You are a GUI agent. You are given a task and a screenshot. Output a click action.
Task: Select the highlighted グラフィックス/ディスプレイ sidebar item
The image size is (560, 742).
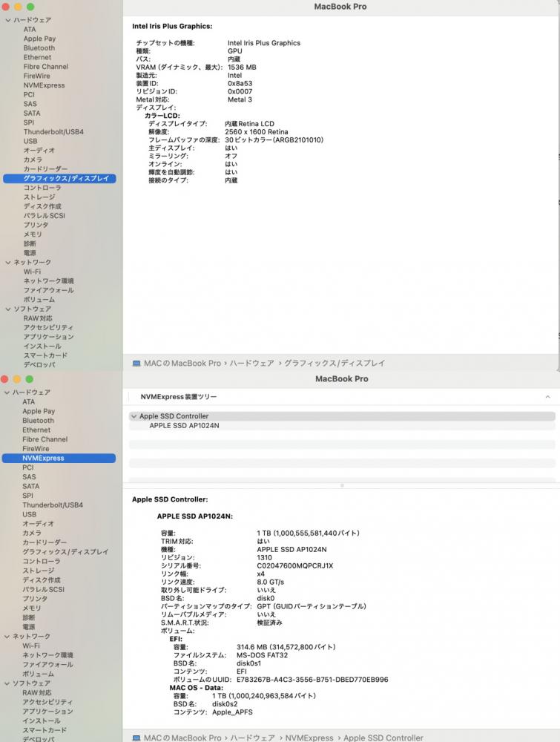(59, 178)
